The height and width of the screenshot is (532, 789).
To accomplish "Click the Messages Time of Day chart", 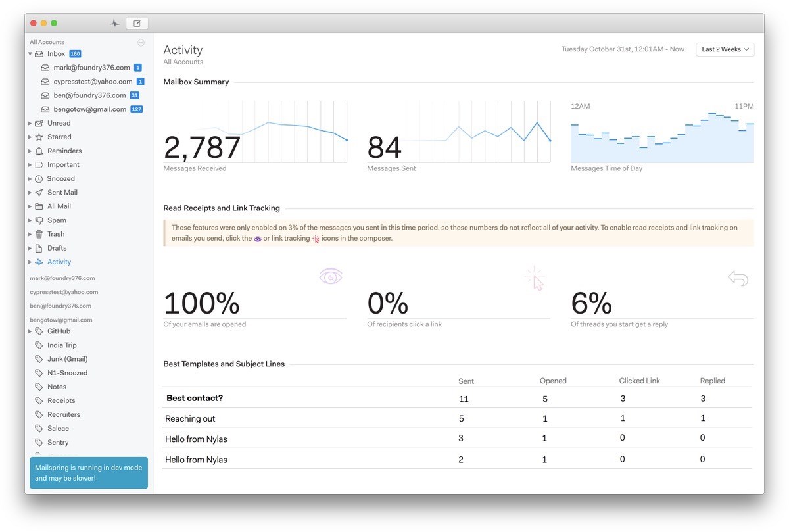I will pyautogui.click(x=661, y=135).
